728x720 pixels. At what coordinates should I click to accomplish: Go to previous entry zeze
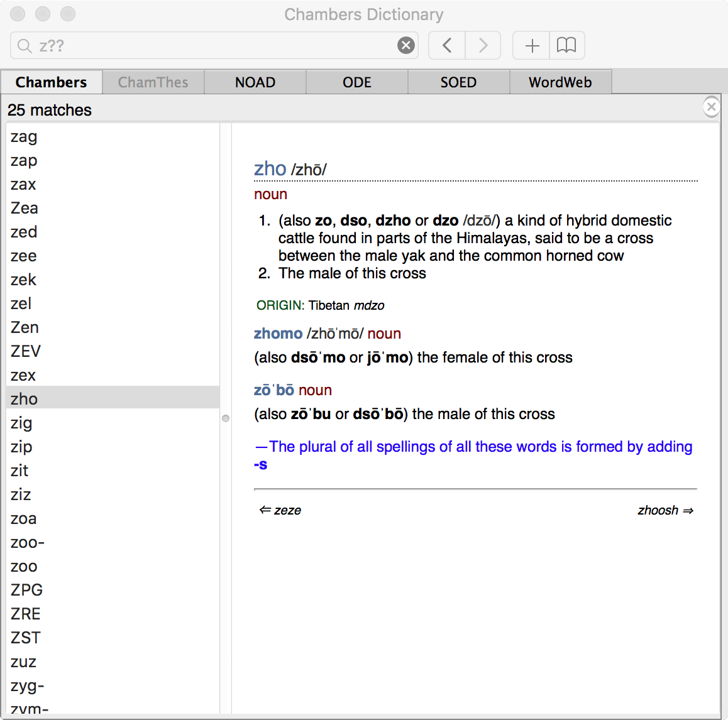pos(280,510)
